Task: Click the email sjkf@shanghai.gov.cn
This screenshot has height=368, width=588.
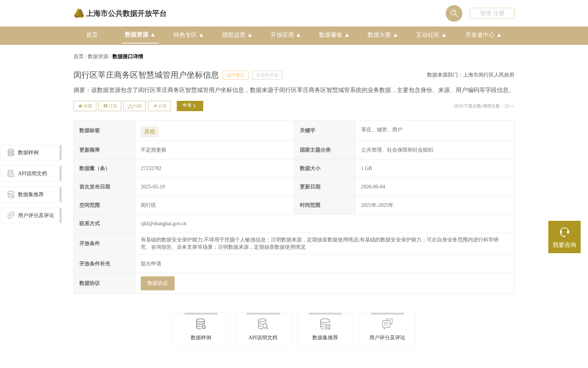Action: tap(164, 224)
